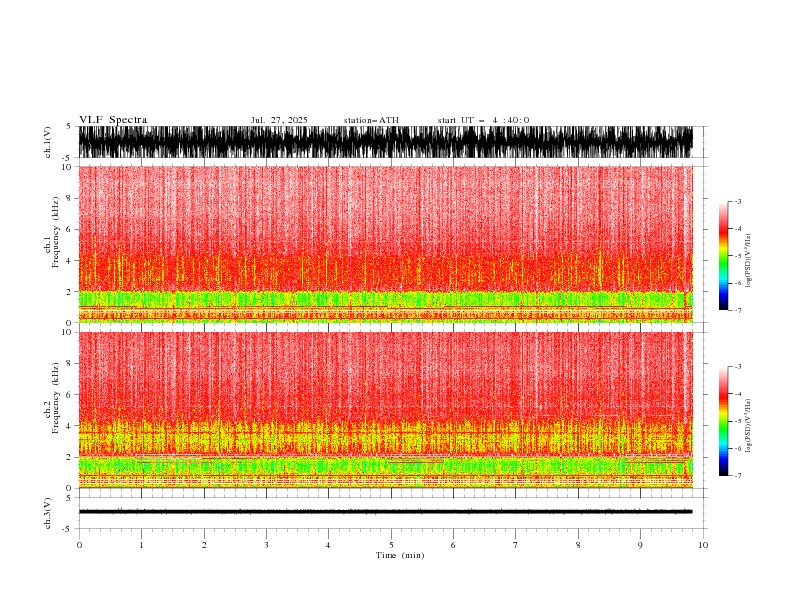The width and height of the screenshot is (792, 612).
Task: Click the "1" minute tick label
Action: tap(141, 545)
